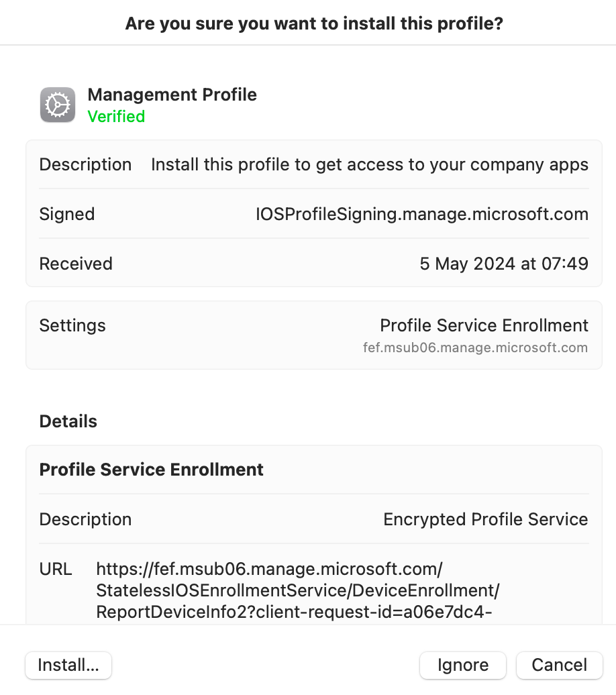The image size is (616, 695).
Task: Choose Ignore to skip this profile
Action: (x=462, y=665)
